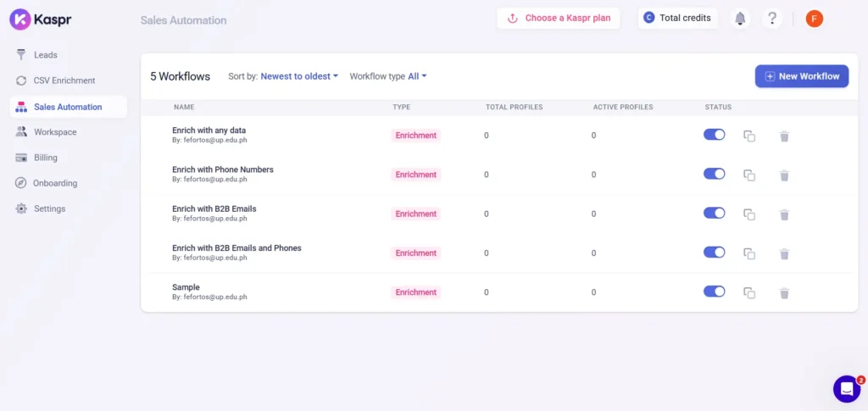Open Sort by Newest to oldest dropdown
868x411 pixels.
[x=299, y=76]
